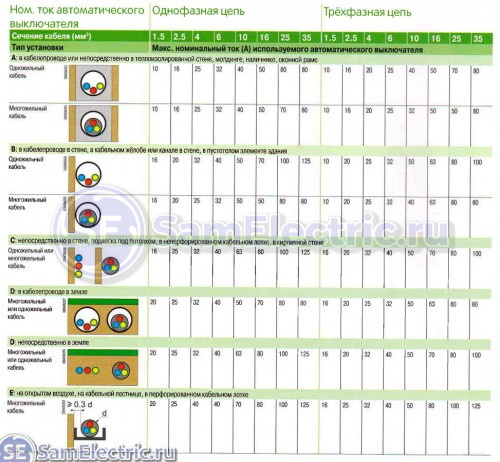Click the directly buried cable diagram

pyautogui.click(x=103, y=367)
